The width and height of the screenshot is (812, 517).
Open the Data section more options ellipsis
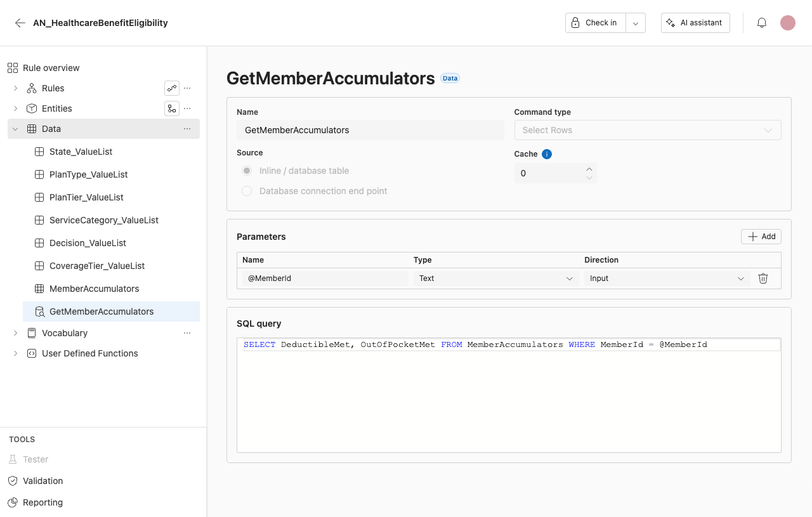tap(187, 129)
